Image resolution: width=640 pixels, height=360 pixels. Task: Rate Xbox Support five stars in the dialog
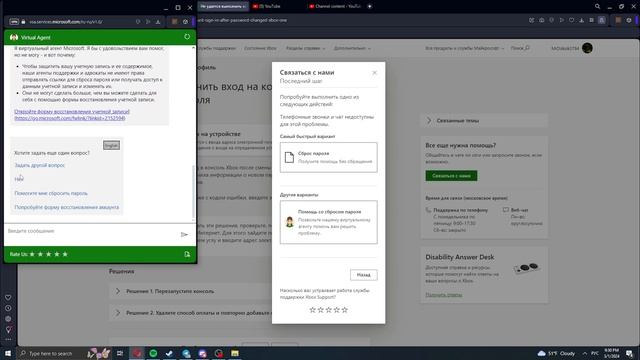344,310
